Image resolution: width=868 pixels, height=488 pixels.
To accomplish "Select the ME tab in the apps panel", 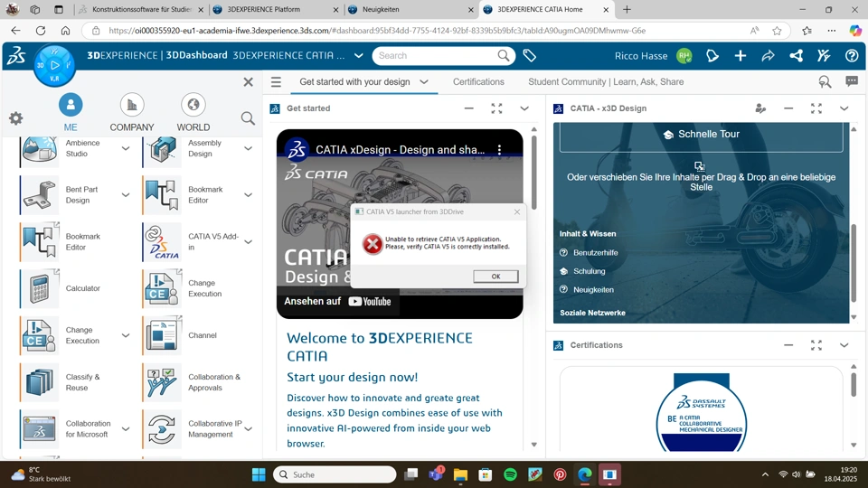I will 71,112.
